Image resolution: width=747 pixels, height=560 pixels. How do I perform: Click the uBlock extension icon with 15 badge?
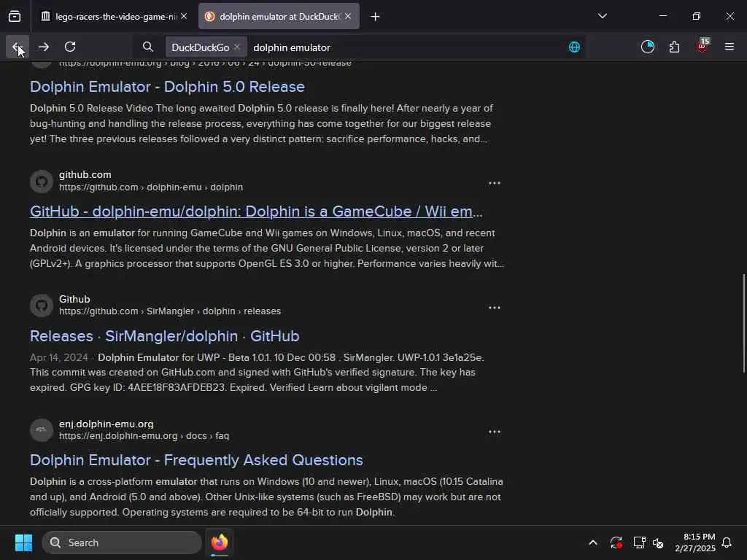pos(703,46)
